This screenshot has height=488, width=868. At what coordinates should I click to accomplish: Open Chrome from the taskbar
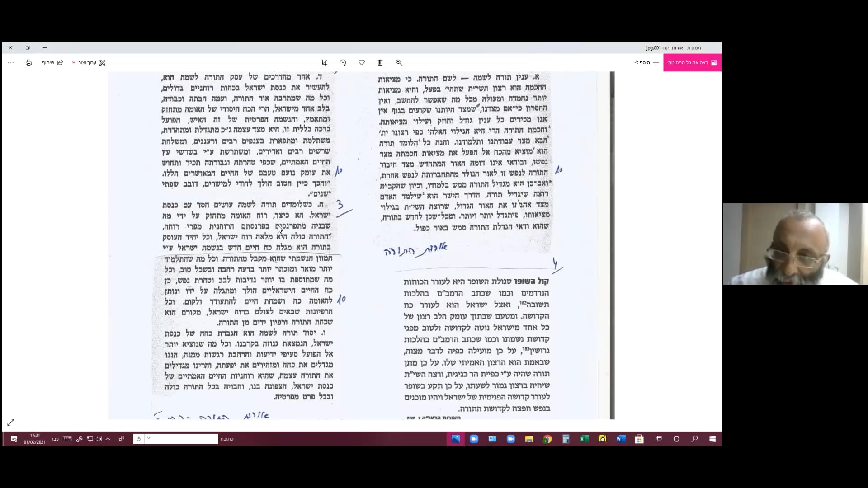pos(547,439)
